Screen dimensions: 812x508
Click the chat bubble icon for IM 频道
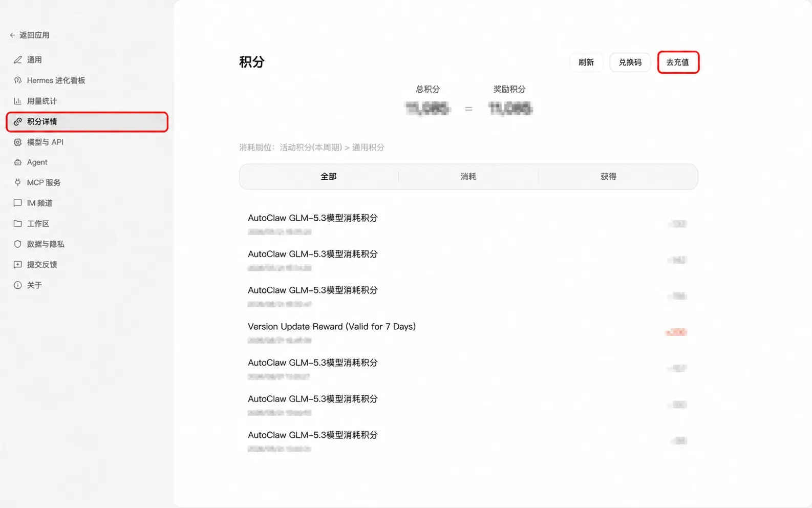coord(18,203)
